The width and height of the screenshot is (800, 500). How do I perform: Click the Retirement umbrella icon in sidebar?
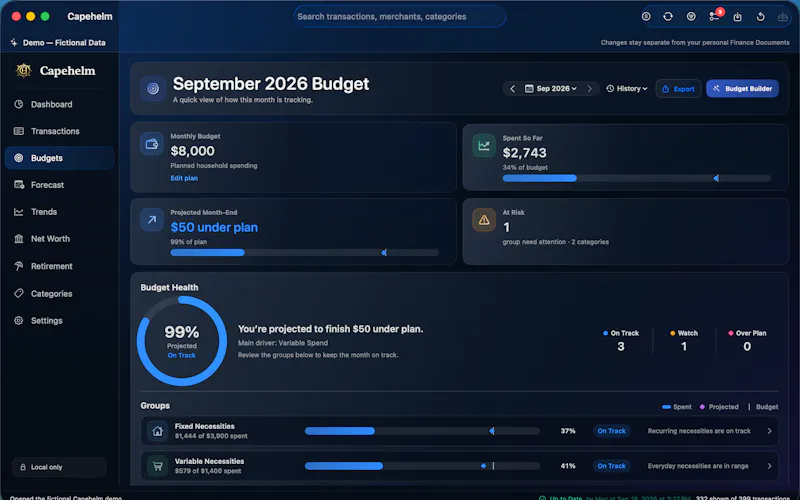pyautogui.click(x=19, y=266)
